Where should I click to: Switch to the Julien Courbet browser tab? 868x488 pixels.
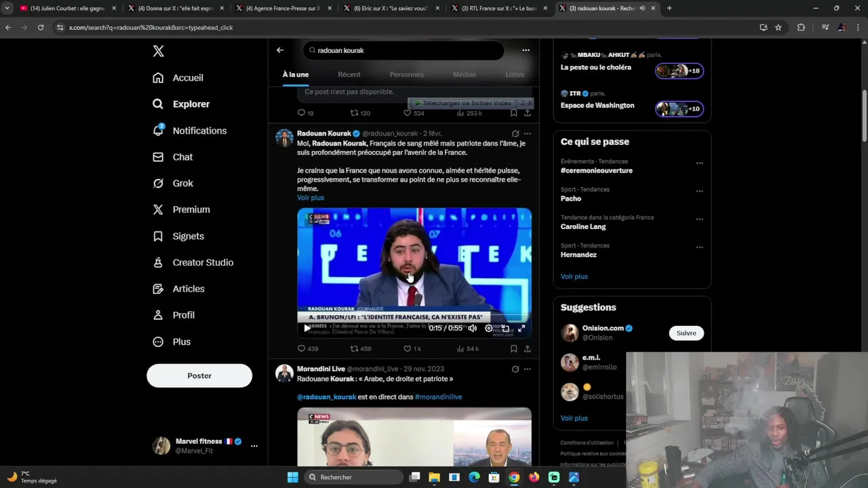pyautogui.click(x=68, y=8)
